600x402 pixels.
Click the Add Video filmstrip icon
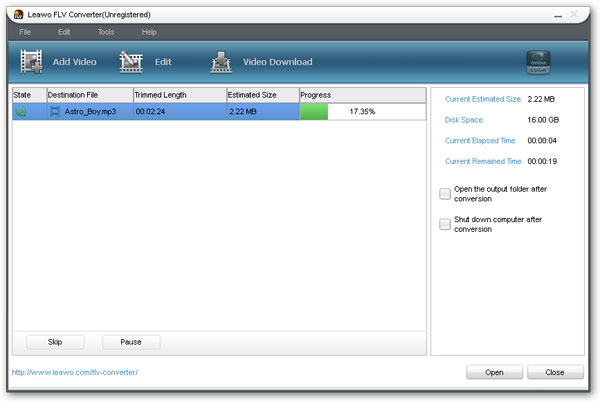click(x=31, y=61)
